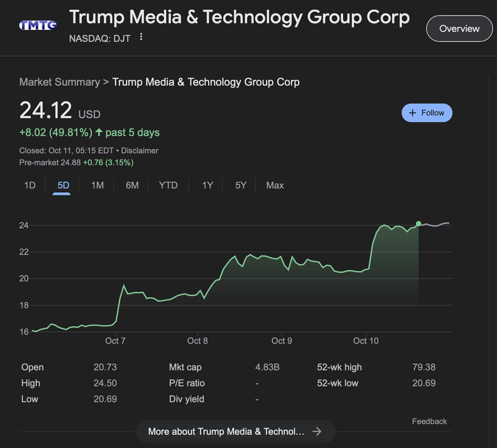
Task: Click the Disclaimer link
Action: click(x=140, y=150)
